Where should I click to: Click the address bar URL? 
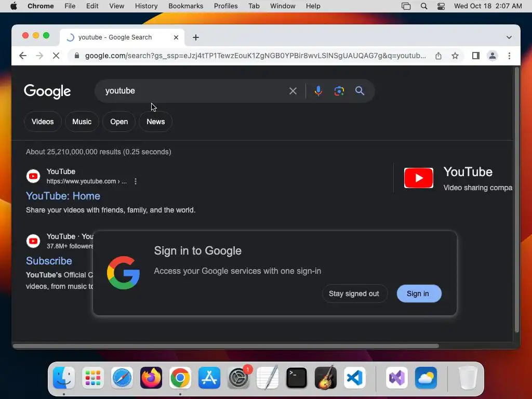click(x=255, y=56)
